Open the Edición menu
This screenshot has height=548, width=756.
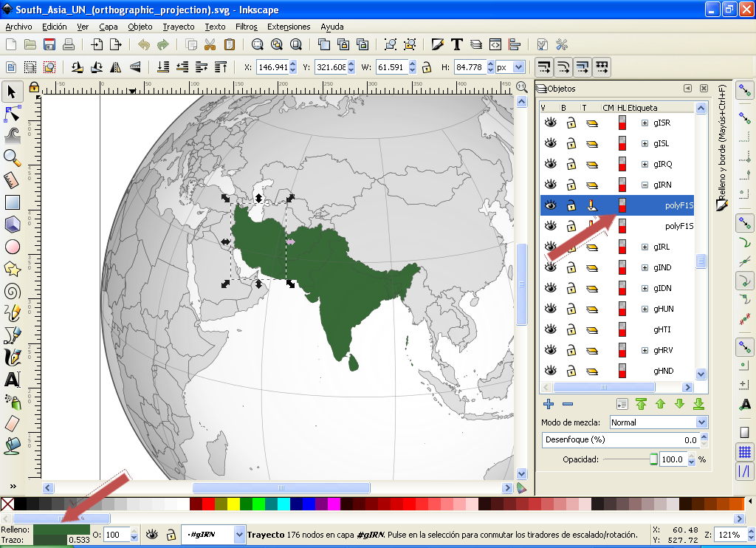pyautogui.click(x=55, y=27)
